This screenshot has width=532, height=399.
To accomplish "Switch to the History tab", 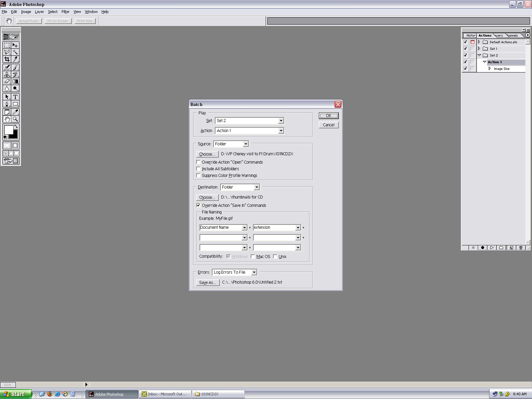I will pos(470,35).
